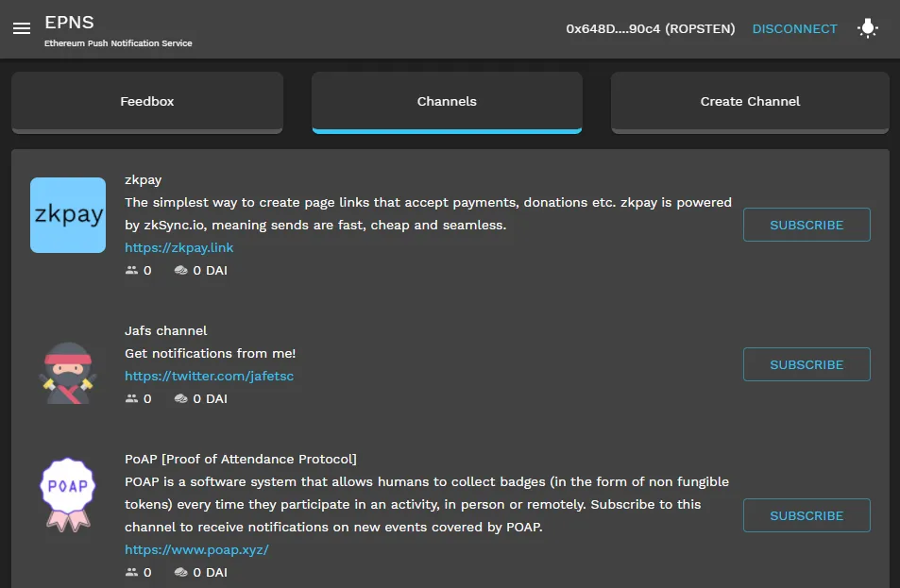Image resolution: width=900 pixels, height=588 pixels.
Task: Toggle the light/dark theme bulb
Action: (867, 29)
